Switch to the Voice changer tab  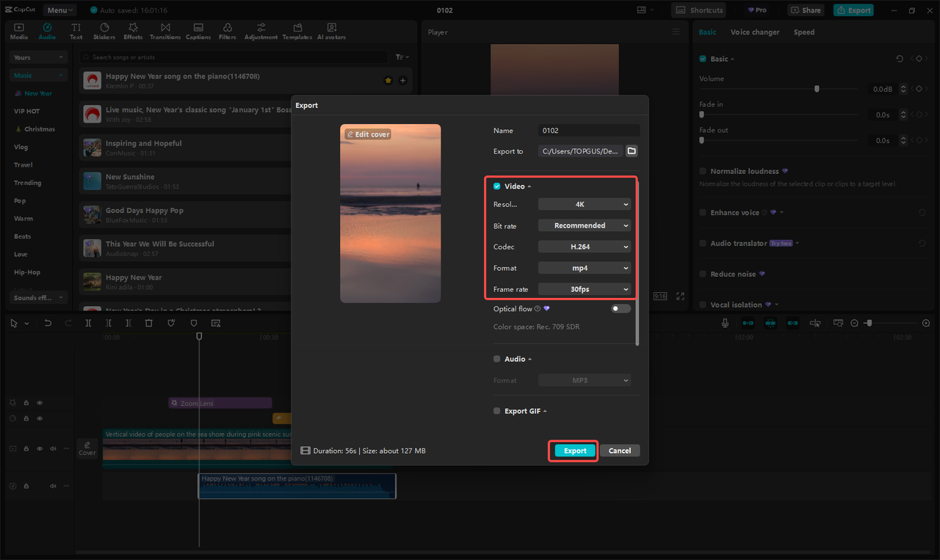(x=755, y=32)
